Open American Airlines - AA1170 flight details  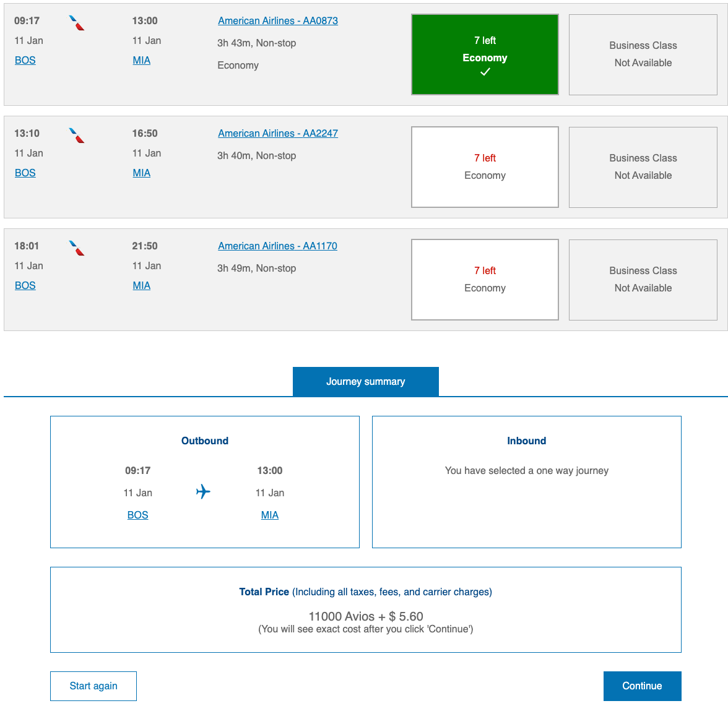pyautogui.click(x=277, y=246)
